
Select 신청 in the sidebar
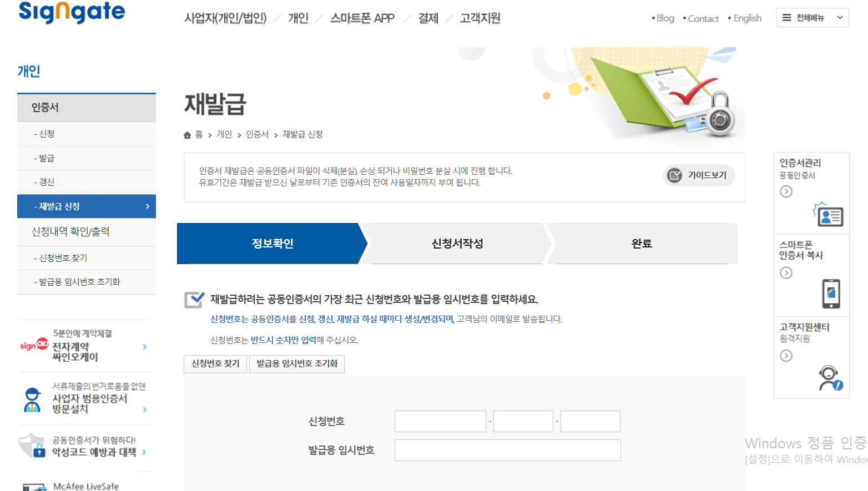tap(87, 134)
